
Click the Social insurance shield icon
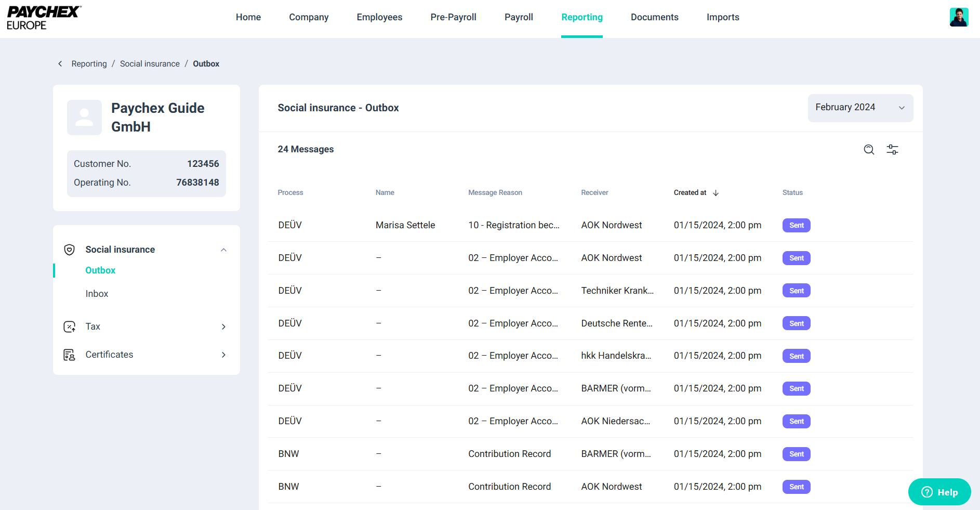pyautogui.click(x=69, y=250)
